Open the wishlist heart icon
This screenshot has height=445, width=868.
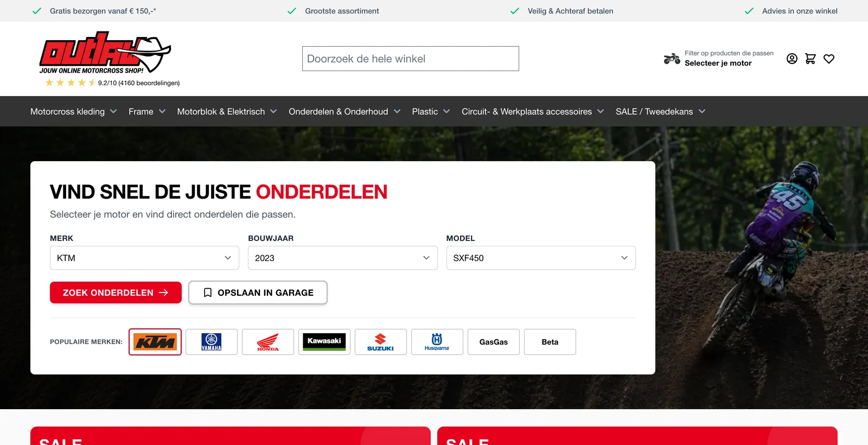[x=829, y=59]
